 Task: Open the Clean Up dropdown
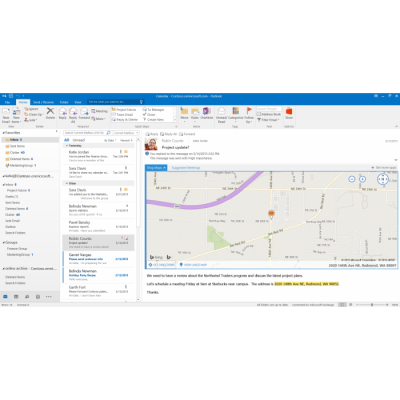33,114
